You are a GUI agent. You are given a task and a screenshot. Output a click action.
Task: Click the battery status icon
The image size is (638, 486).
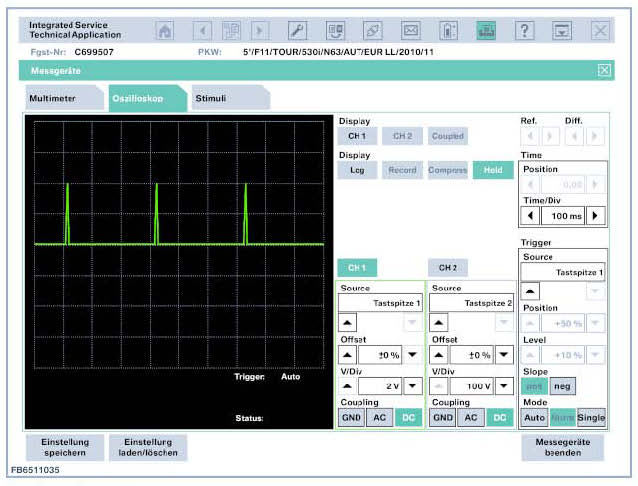448,31
